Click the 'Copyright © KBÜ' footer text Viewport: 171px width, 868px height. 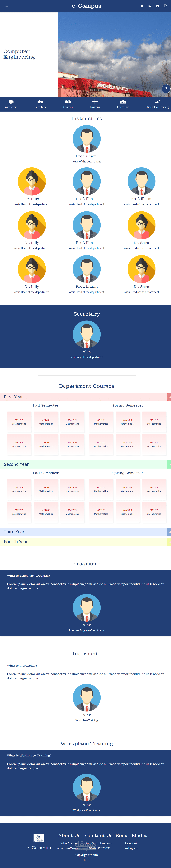point(86,855)
